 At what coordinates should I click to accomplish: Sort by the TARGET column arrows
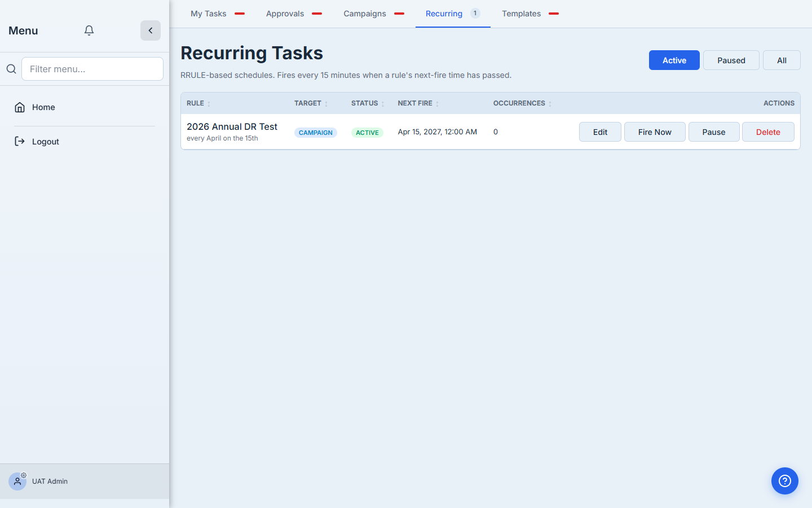point(326,104)
